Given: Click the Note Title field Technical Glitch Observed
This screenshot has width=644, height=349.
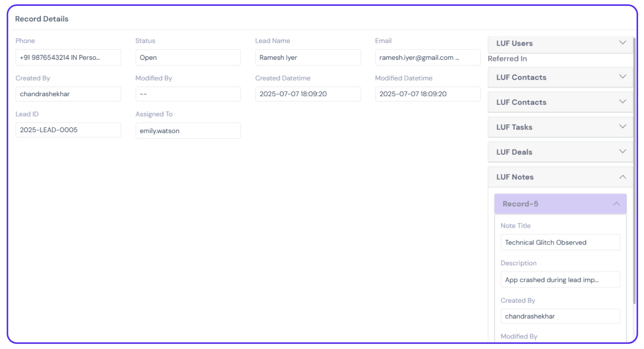Looking at the screenshot, I should 560,242.
